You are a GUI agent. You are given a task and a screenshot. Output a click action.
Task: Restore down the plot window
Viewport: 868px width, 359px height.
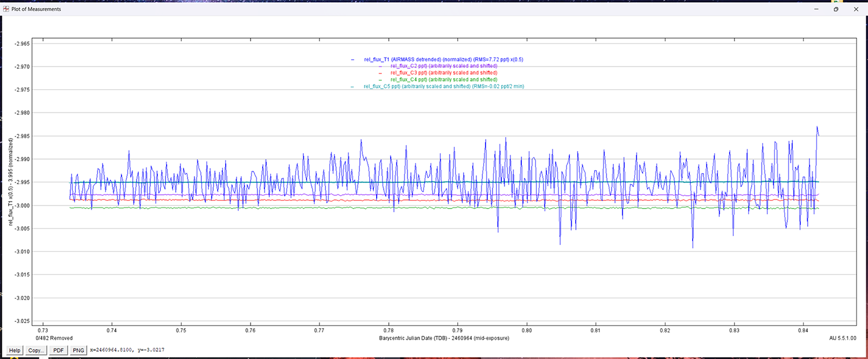click(836, 9)
